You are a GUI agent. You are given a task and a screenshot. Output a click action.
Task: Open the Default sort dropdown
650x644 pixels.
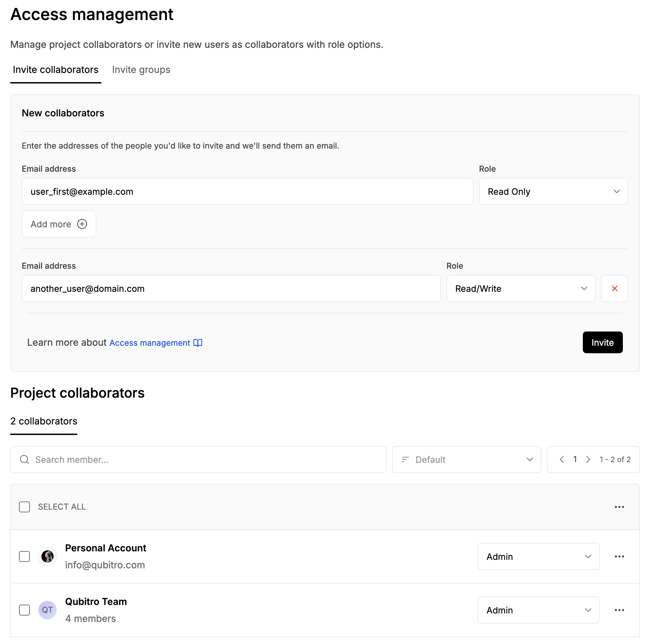pos(466,459)
